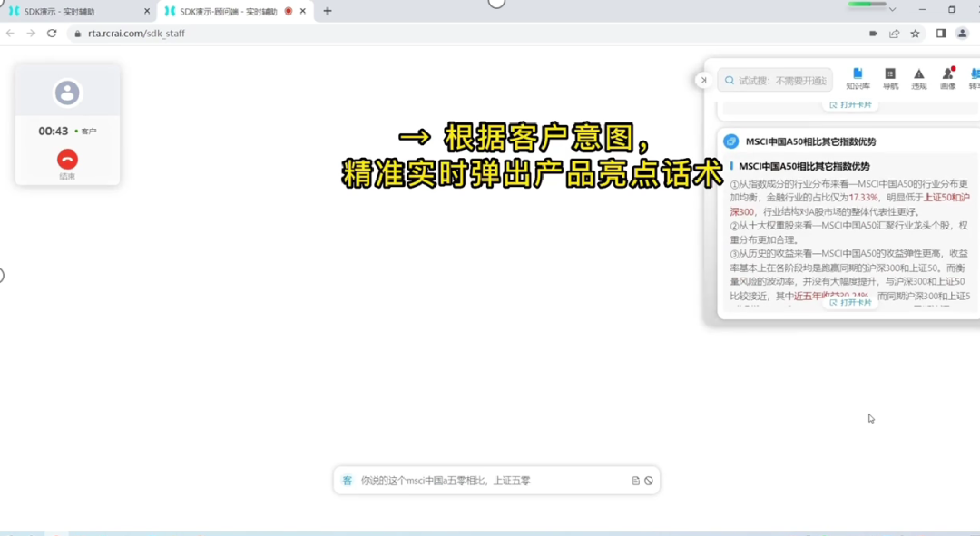
Task: Bookmark this page with star icon
Action: coord(915,34)
